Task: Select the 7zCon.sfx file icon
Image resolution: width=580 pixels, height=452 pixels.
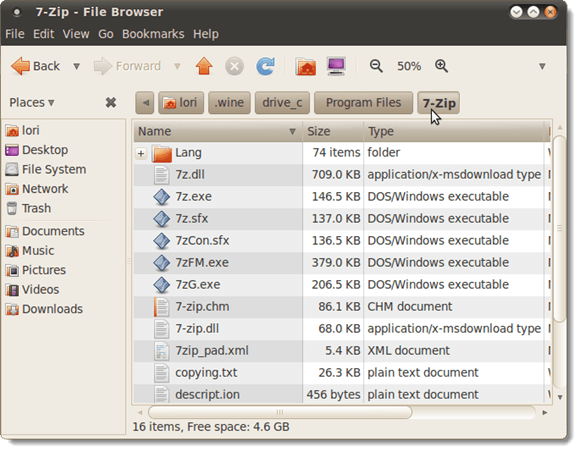Action: 162,241
